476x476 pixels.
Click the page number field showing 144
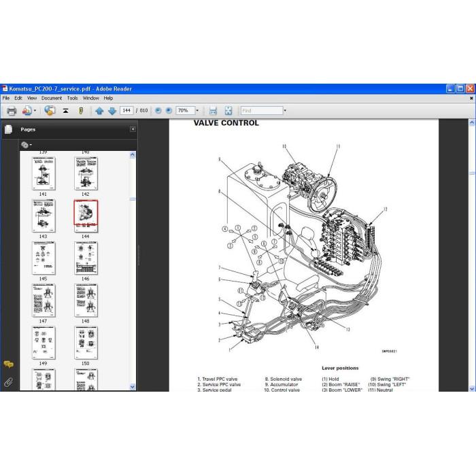[126, 110]
